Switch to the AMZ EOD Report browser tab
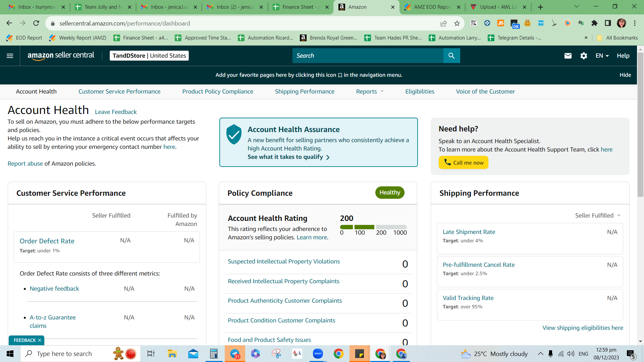The width and height of the screenshot is (644, 362). click(x=432, y=7)
